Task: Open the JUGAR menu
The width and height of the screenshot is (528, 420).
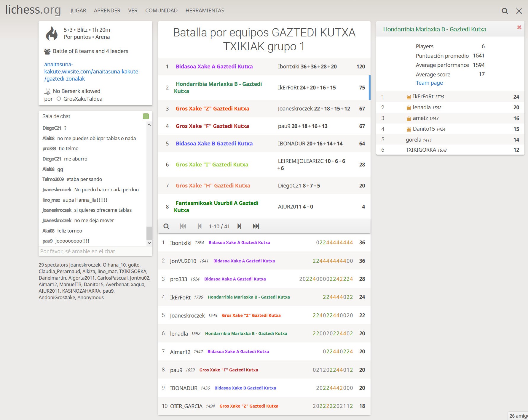Action: tap(78, 11)
